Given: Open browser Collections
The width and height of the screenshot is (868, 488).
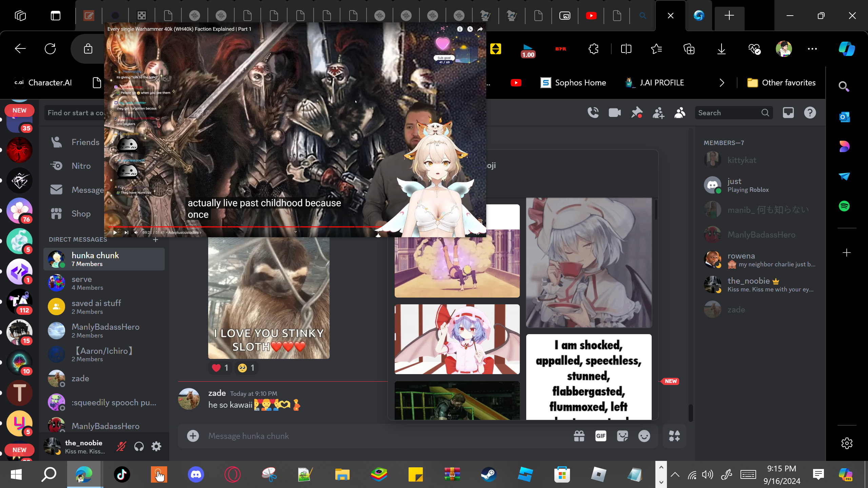Looking at the screenshot, I should [x=689, y=49].
